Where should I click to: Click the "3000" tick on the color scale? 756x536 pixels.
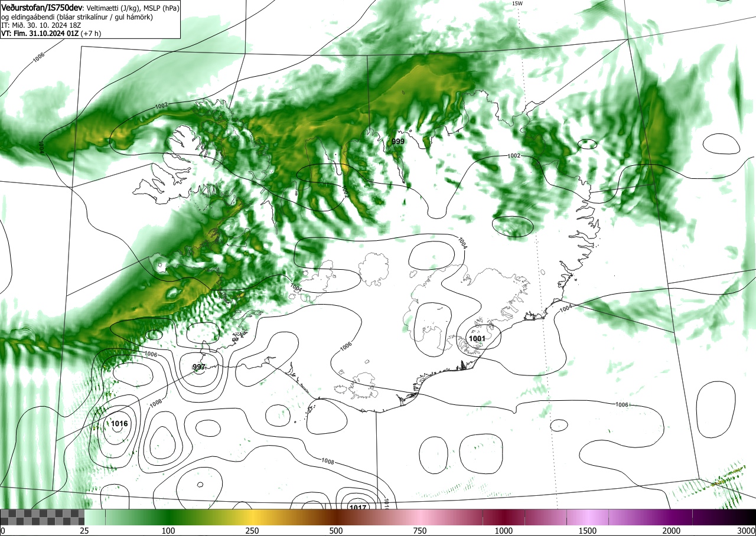746,531
